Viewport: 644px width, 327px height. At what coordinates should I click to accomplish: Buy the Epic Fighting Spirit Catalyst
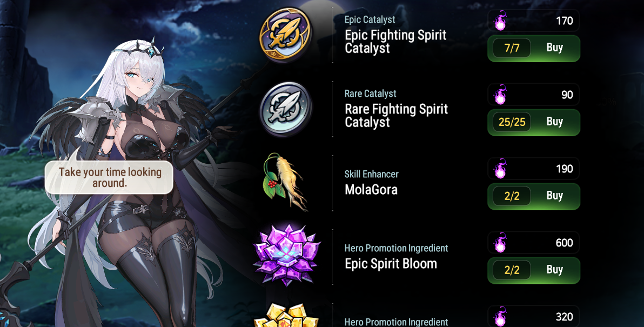554,48
